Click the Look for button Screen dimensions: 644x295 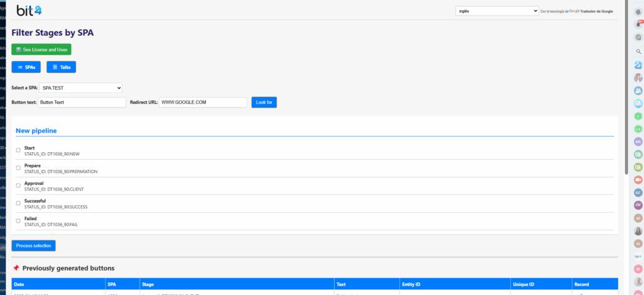(x=264, y=102)
